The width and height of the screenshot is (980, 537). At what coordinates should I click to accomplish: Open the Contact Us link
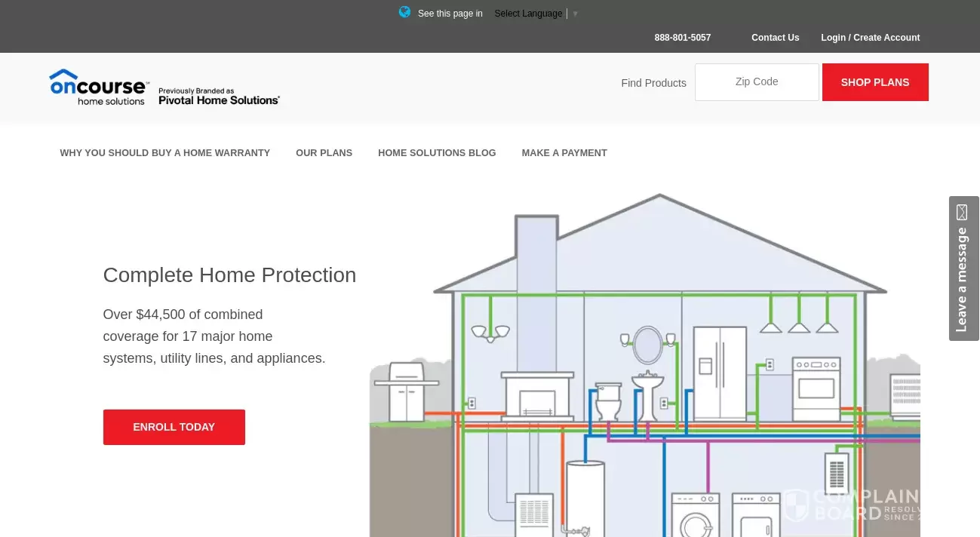point(776,38)
